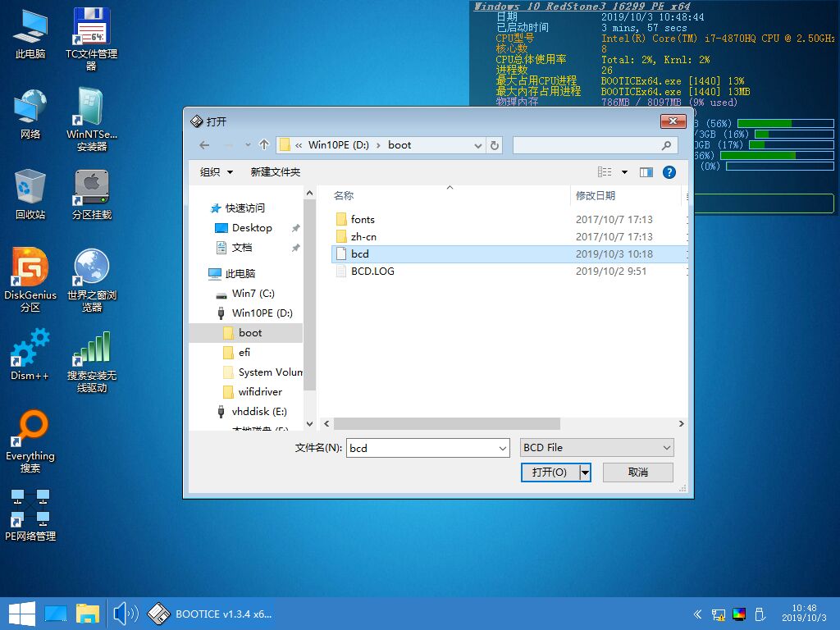Image resolution: width=840 pixels, height=630 pixels.
Task: Select the zh-cn folder
Action: [363, 237]
